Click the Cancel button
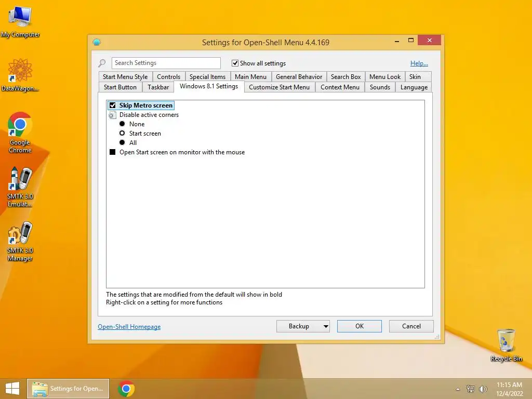Screen dimensions: 532x399 (411, 326)
